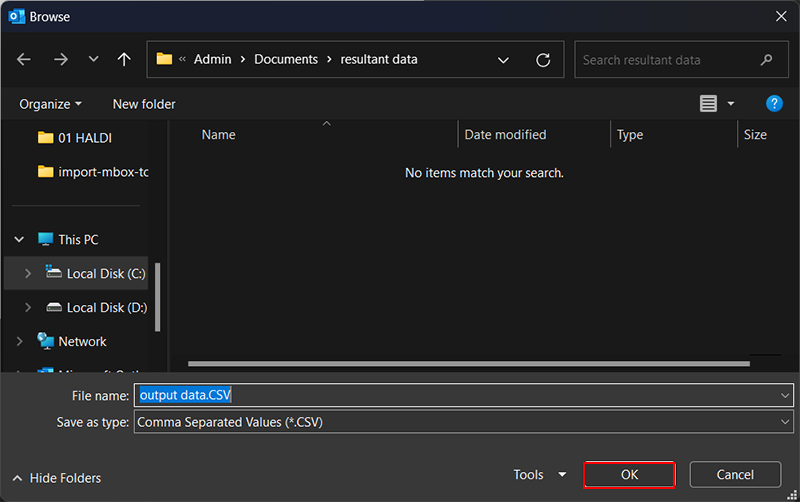Click the horizontal scrollbar in file list

point(468,364)
